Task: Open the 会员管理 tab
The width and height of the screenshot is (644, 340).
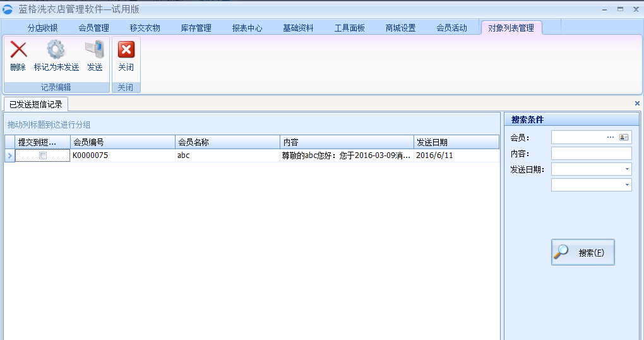Action: 93,28
